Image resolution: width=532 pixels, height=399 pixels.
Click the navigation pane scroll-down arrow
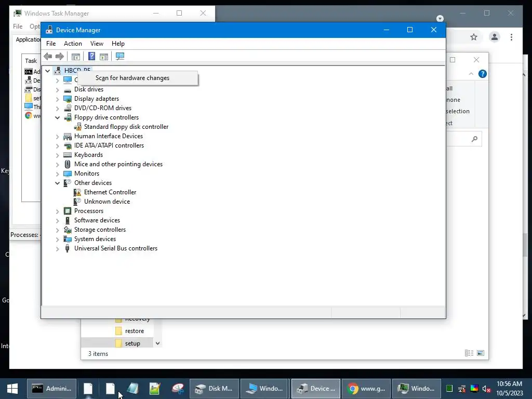158,343
